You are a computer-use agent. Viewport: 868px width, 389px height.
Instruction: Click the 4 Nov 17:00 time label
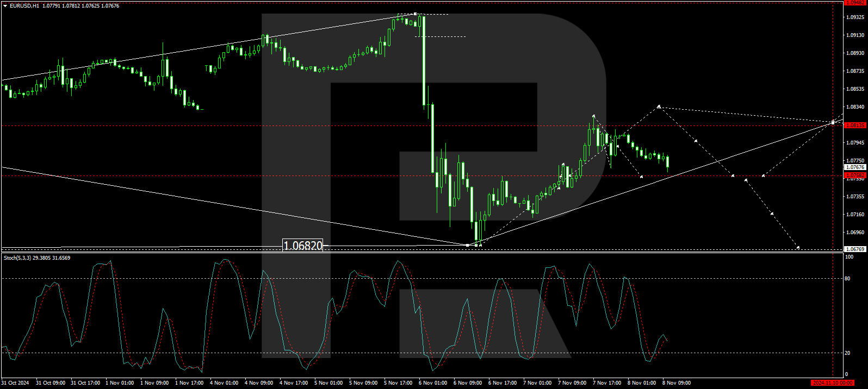294,383
